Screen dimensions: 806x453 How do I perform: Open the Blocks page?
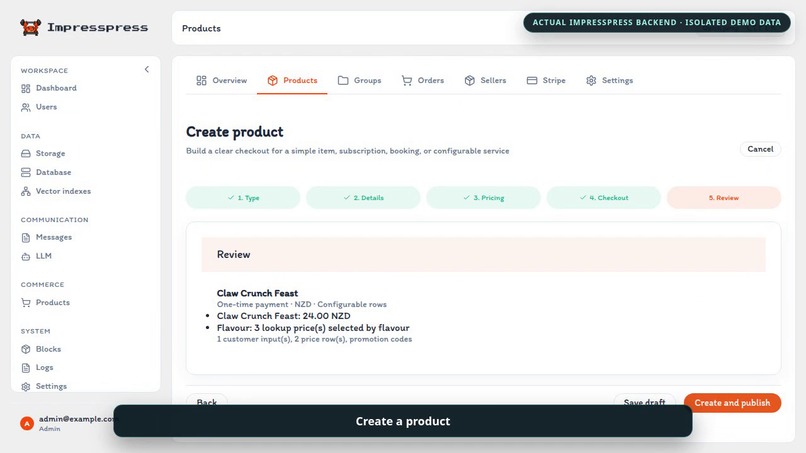point(48,349)
